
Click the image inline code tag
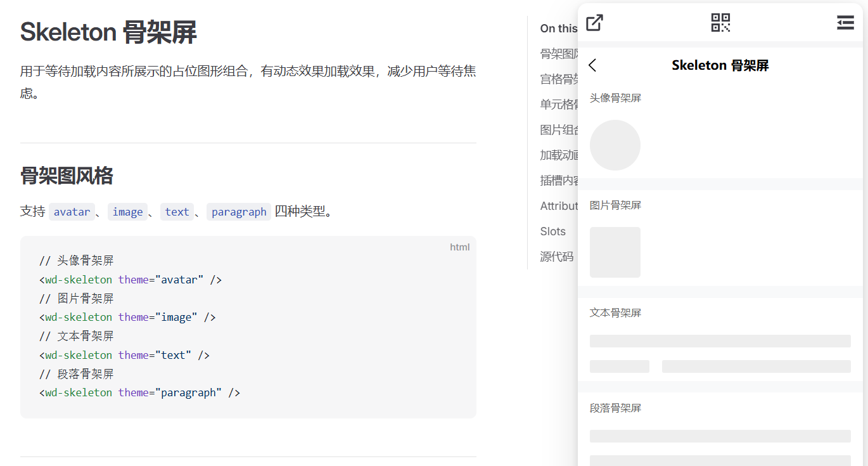(127, 211)
